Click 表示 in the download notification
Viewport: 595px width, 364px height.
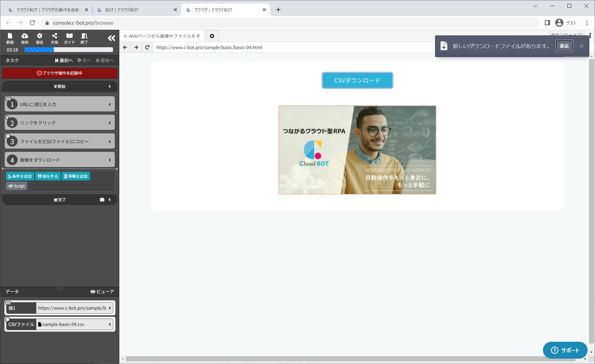point(564,46)
